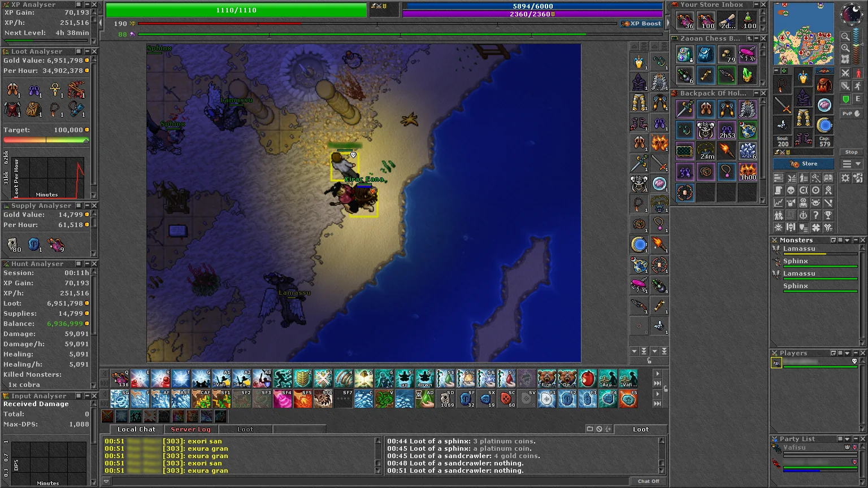Toggle the action bar lock icon
Viewport: 868px width, 488px height.
click(x=665, y=389)
